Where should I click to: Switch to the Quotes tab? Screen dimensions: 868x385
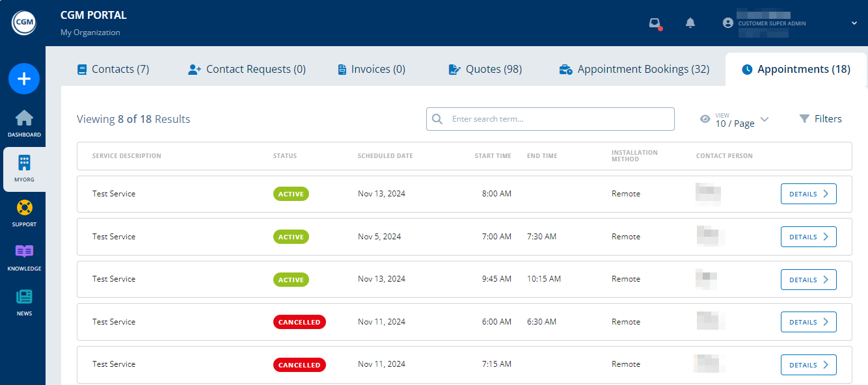(x=485, y=68)
